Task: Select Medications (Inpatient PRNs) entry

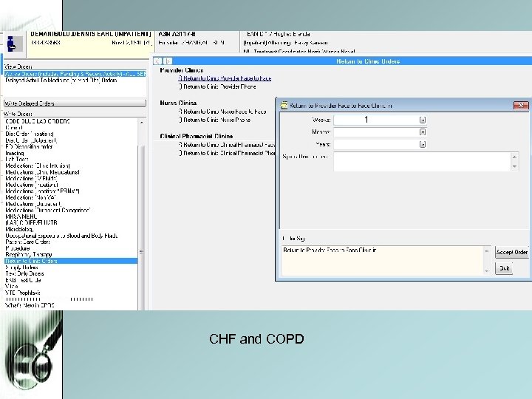Action: [42, 191]
